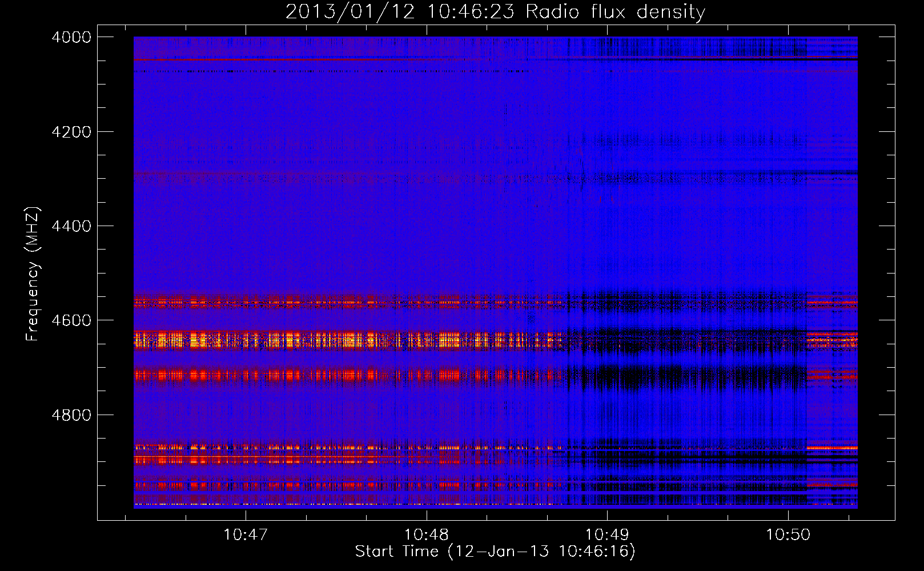Click the 'Frequency (MHZ)' axis title

(33, 274)
